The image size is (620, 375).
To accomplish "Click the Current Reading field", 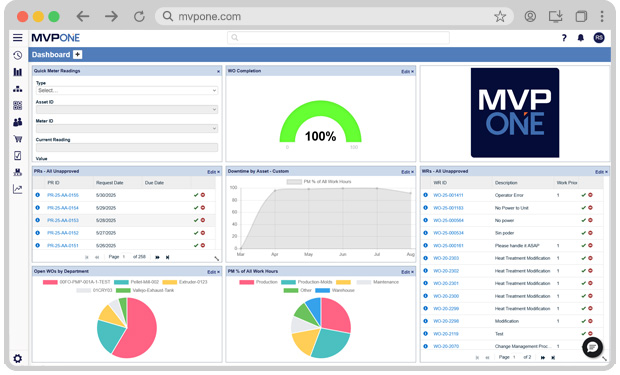I will (127, 147).
